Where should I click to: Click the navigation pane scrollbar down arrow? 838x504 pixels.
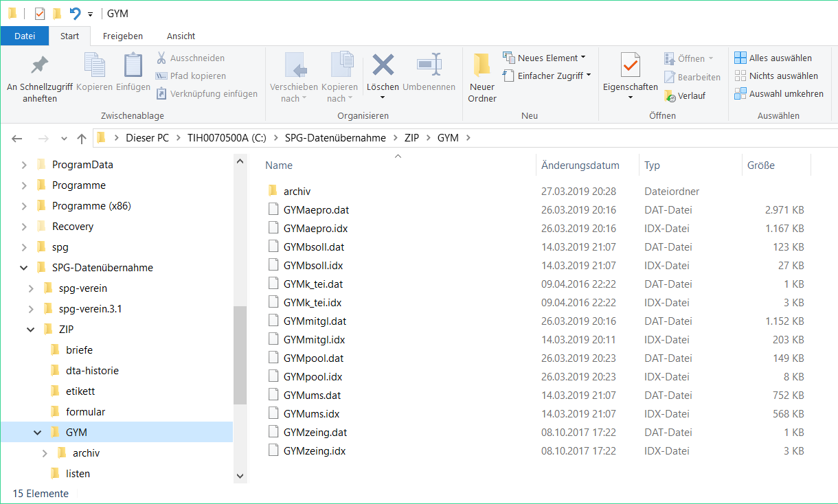tap(240, 475)
